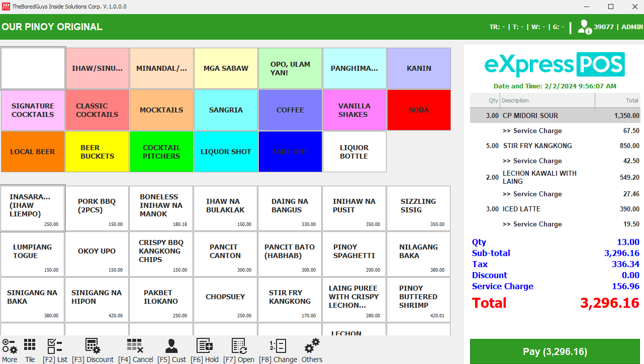Select CP MIDORI SOUR order line
This screenshot has height=364, width=644.
(x=555, y=115)
